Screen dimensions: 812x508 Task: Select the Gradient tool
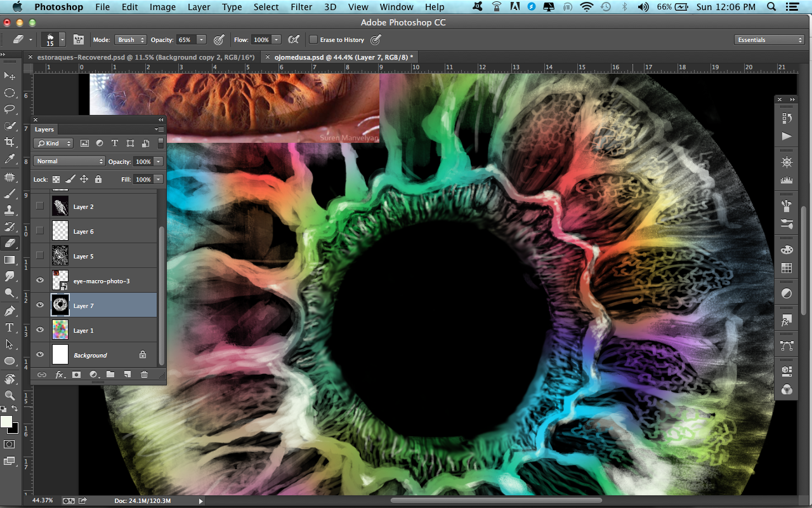[10, 260]
